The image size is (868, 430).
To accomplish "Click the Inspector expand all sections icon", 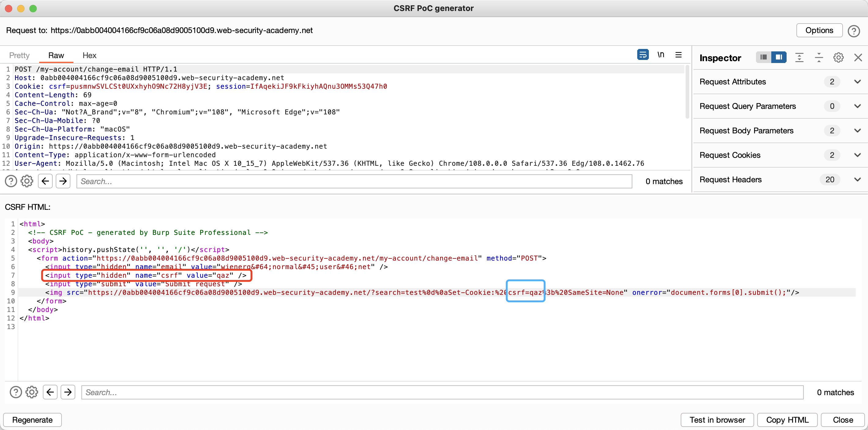I will pyautogui.click(x=799, y=57).
